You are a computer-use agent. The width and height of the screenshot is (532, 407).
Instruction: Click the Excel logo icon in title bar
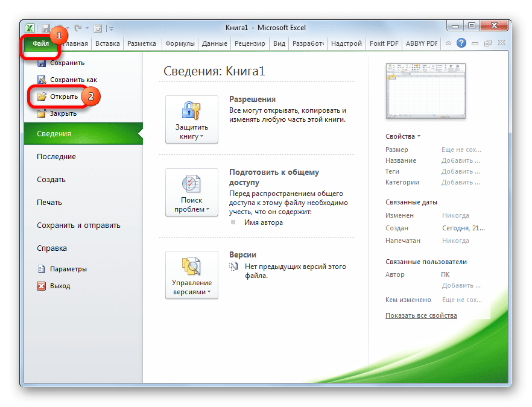click(30, 28)
